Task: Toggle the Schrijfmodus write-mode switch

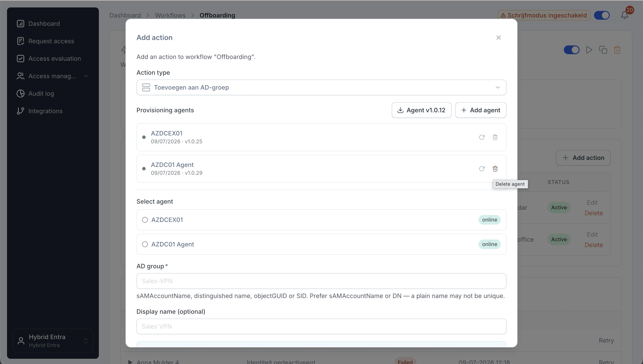Action: pos(602,15)
